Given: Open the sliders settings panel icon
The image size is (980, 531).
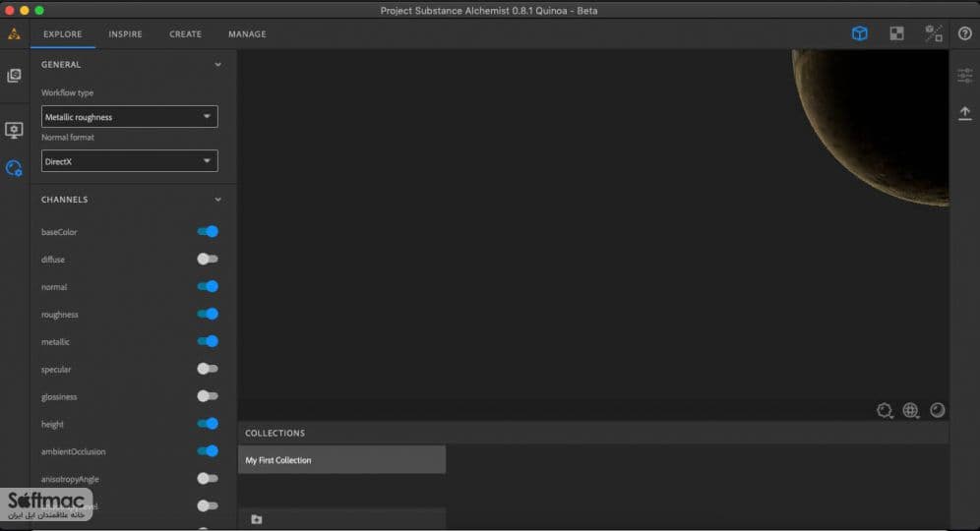Looking at the screenshot, I should (x=964, y=76).
